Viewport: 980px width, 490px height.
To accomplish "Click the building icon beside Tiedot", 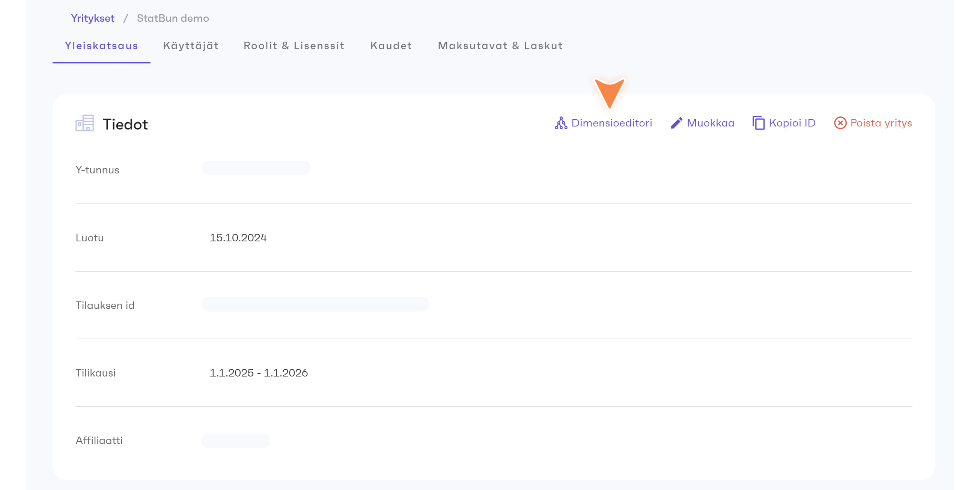I will tap(85, 123).
